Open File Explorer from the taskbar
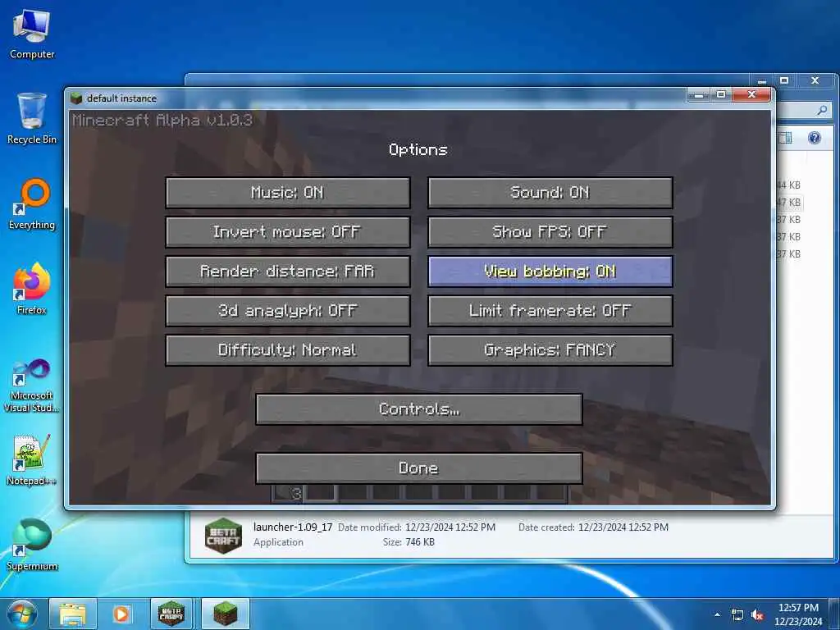 tap(73, 614)
